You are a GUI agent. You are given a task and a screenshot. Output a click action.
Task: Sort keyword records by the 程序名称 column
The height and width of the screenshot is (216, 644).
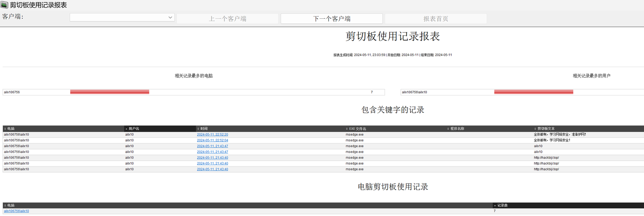[489, 129]
